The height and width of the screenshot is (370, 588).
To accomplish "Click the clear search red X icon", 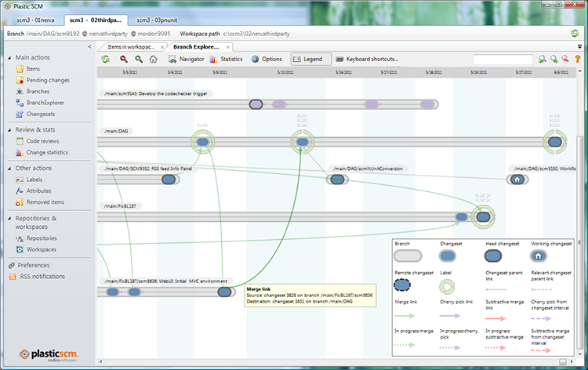I will click(565, 60).
